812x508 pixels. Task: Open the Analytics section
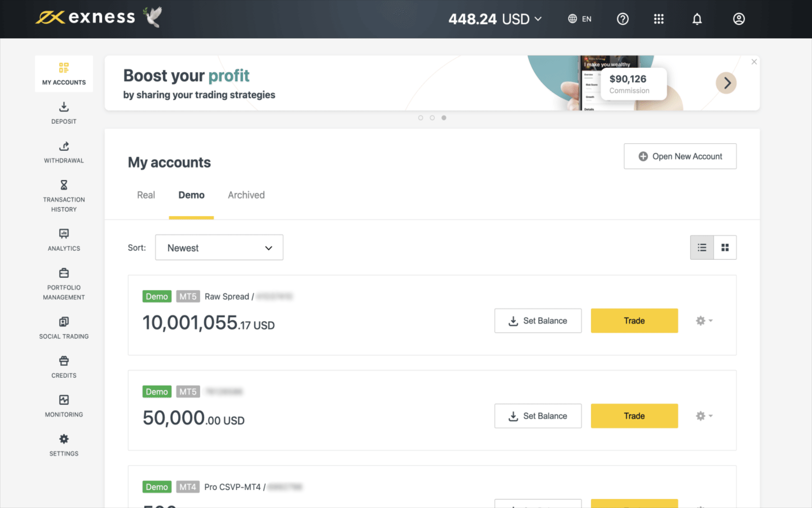point(64,240)
